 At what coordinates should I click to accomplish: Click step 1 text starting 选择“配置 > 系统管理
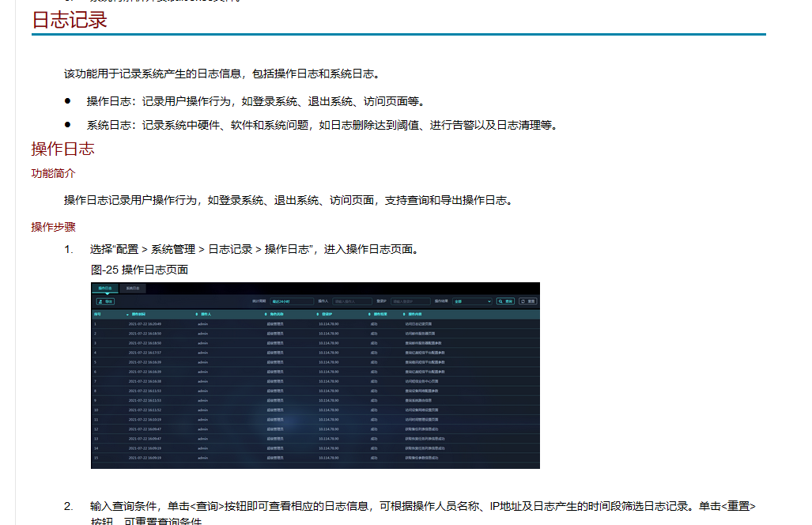[255, 250]
